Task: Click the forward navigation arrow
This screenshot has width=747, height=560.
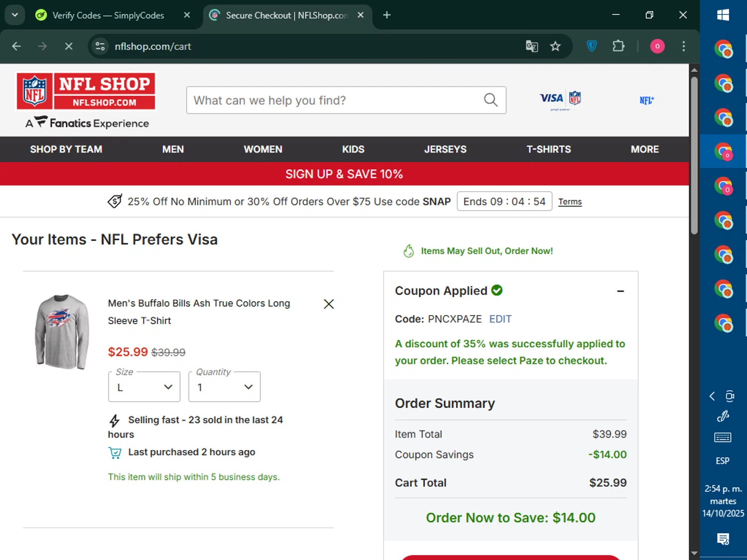Action: (42, 46)
